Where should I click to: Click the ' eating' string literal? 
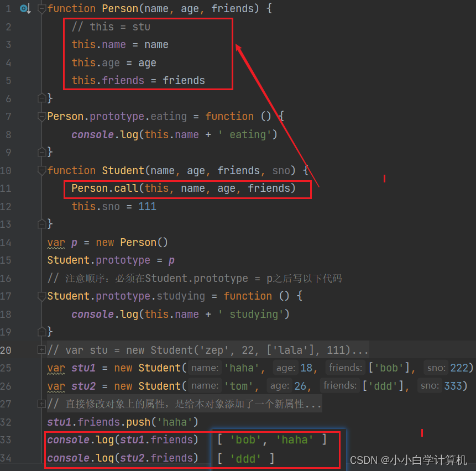pyautogui.click(x=245, y=134)
